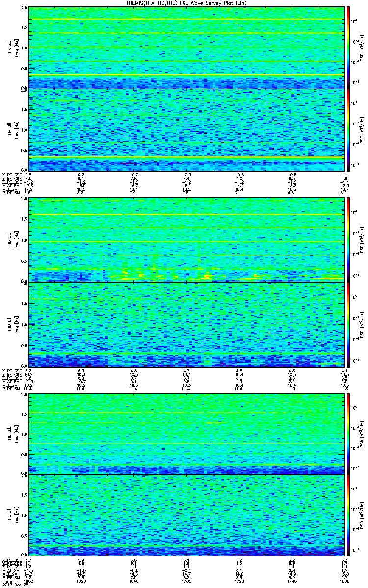Click inside the THA B∥ spectrogram panel
The image size is (368, 588).
click(186, 129)
